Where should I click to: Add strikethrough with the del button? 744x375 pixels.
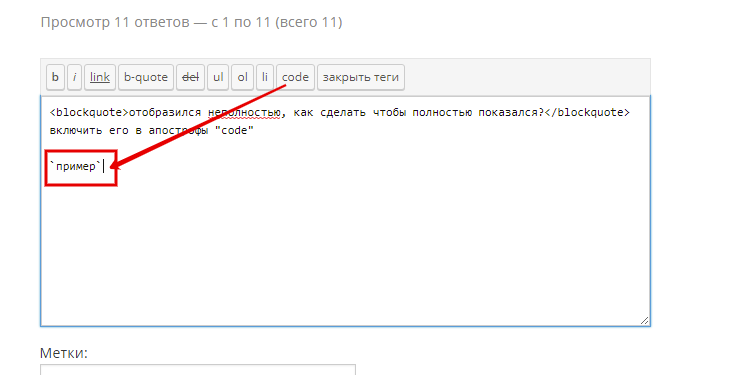[x=190, y=77]
